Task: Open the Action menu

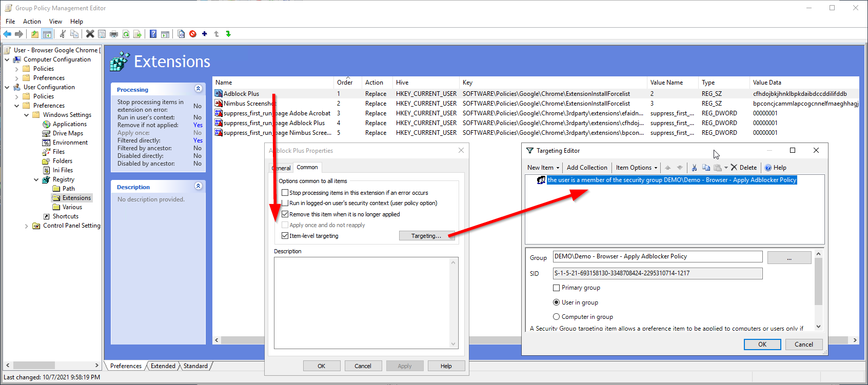Action: click(32, 22)
